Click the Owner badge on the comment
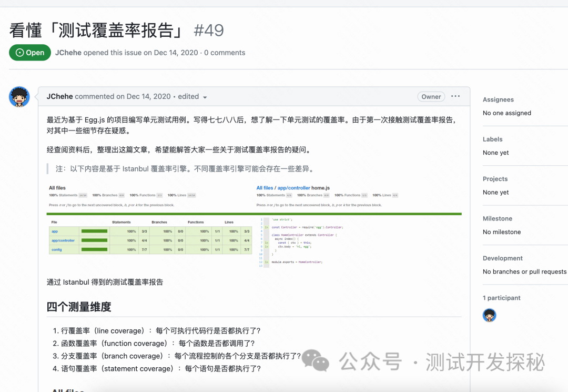Viewport: 568px width, 392px height. pyautogui.click(x=431, y=97)
